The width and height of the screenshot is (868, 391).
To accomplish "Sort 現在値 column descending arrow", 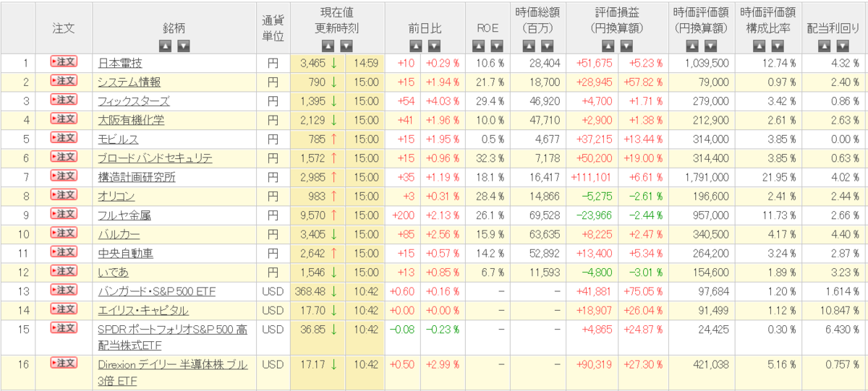I will 346,46.
